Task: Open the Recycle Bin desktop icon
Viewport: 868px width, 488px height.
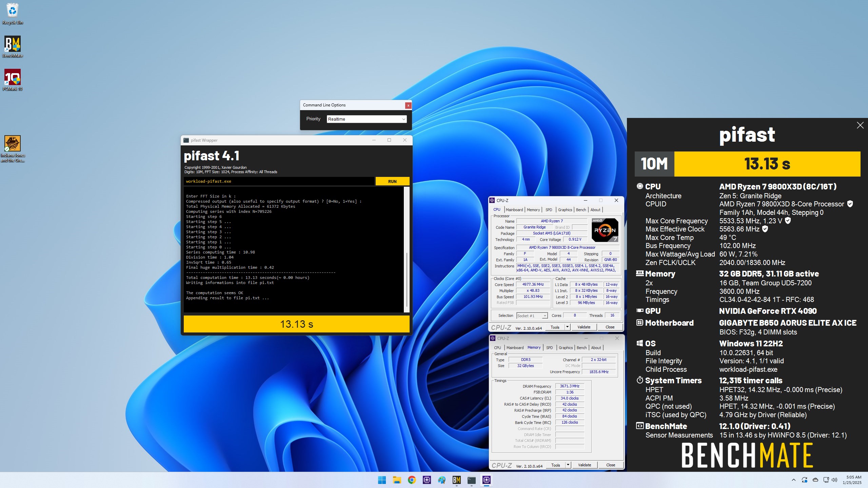Action: pos(13,14)
